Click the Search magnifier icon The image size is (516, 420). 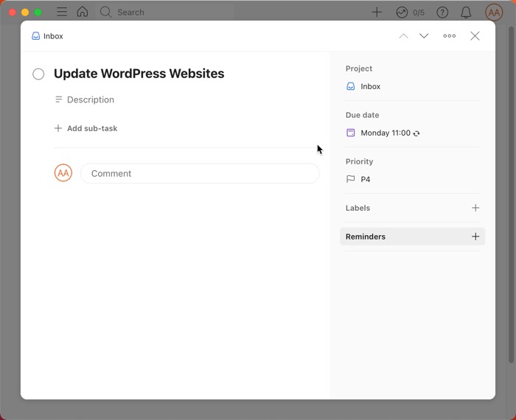(105, 13)
